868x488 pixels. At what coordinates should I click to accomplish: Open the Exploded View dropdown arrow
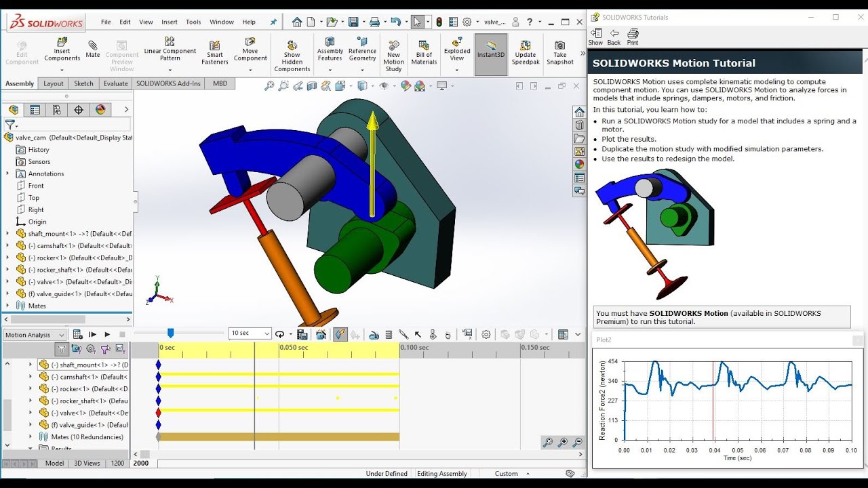coord(457,69)
